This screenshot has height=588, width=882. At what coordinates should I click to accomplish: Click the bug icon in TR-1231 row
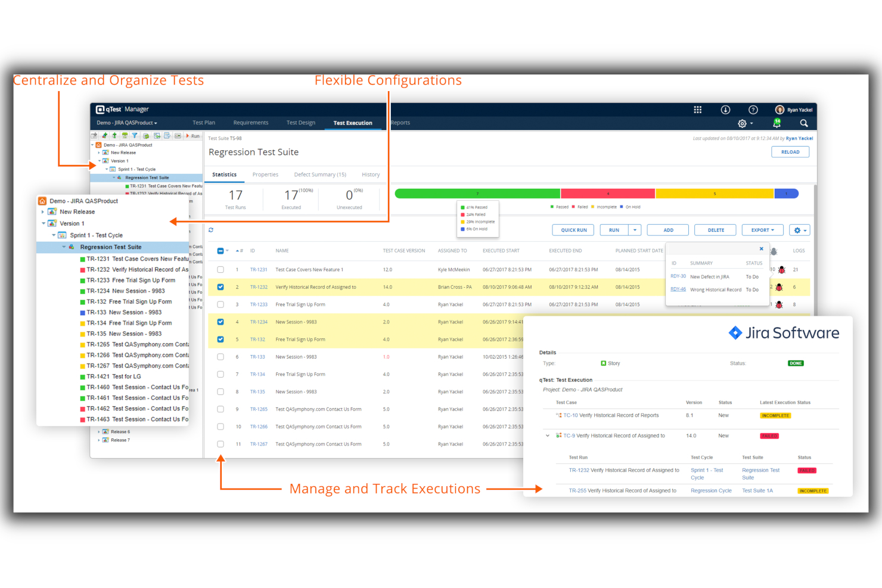coord(781,270)
